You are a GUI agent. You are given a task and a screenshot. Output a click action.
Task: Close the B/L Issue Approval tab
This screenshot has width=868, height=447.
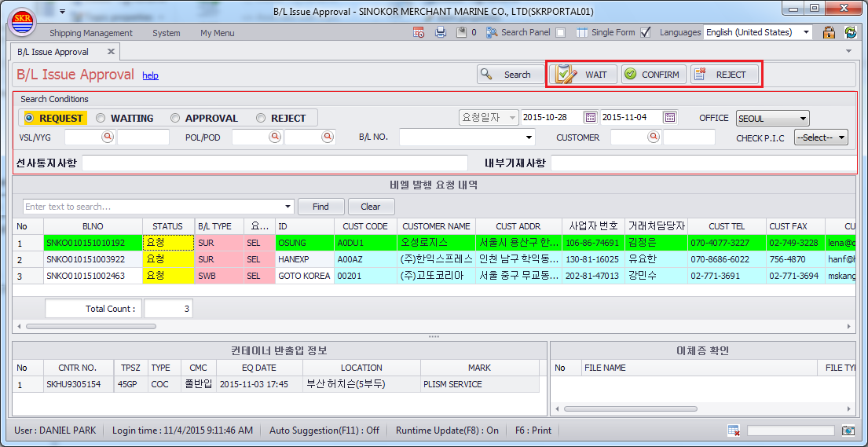click(x=111, y=52)
